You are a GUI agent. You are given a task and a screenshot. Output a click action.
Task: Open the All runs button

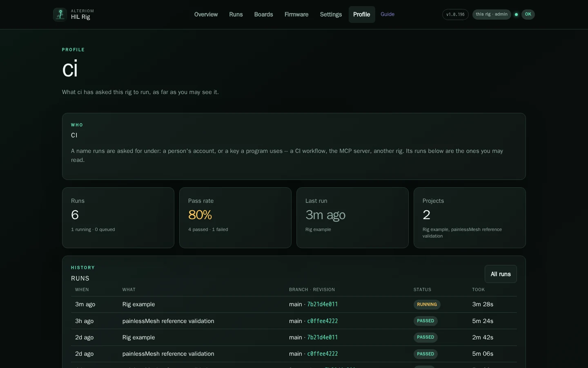coord(501,274)
